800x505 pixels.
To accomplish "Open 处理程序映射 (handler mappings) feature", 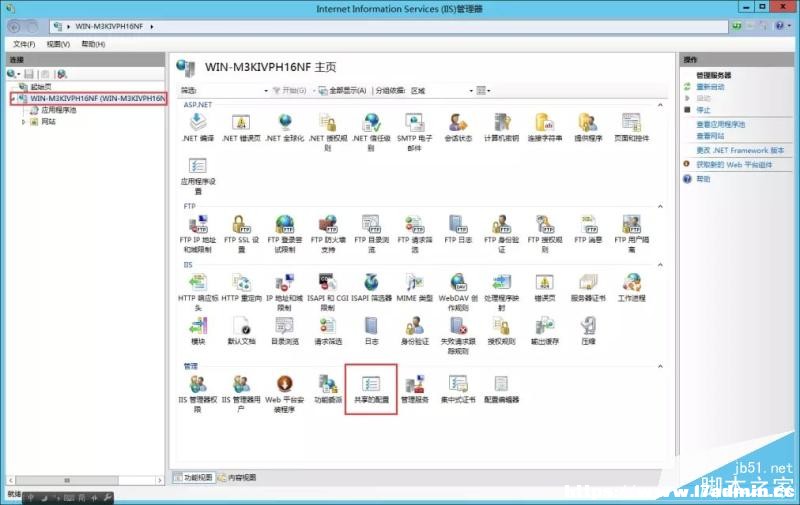I will [x=502, y=292].
